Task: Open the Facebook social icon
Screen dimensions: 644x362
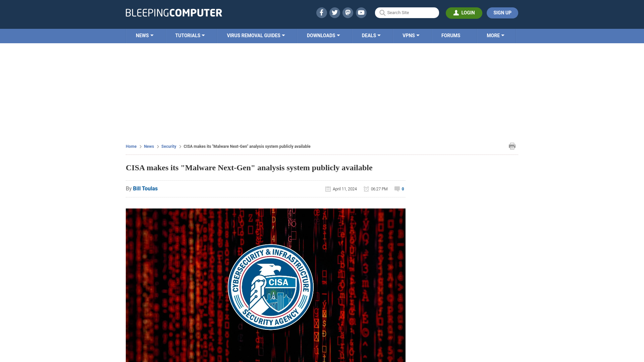Action: [x=321, y=13]
